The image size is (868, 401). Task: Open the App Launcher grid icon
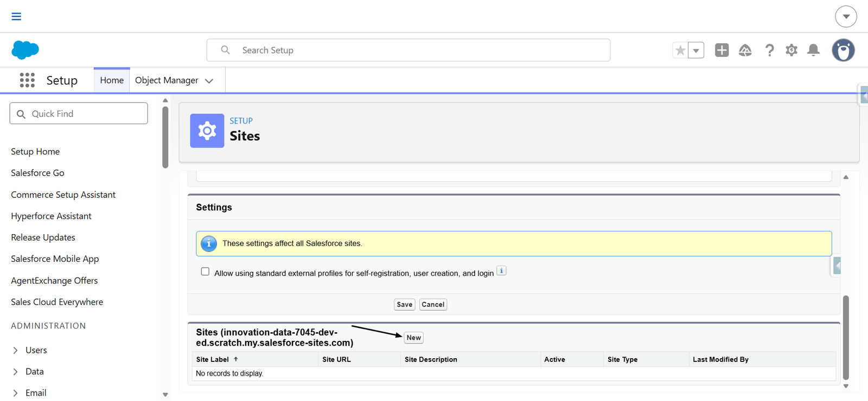coord(27,80)
